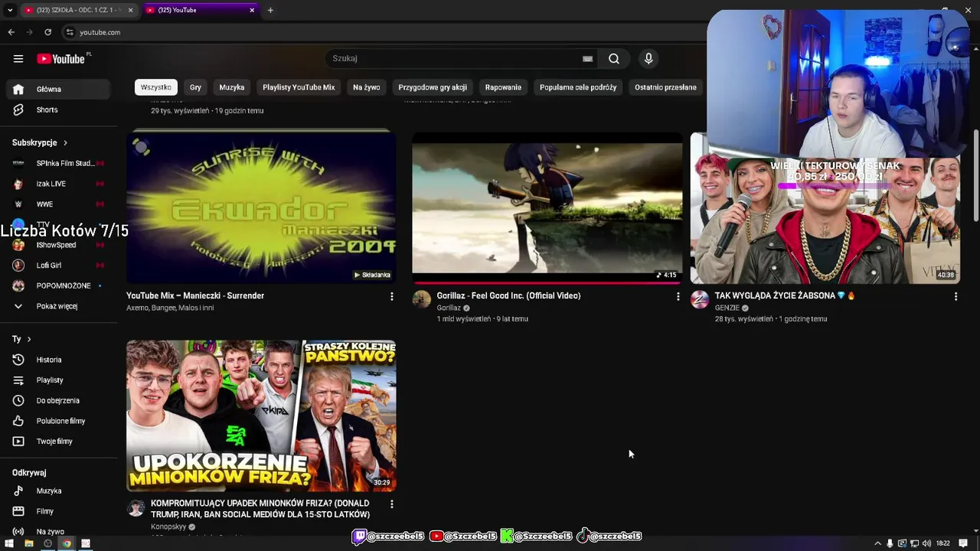Select the Przygodowe gry akcji chip
The width and height of the screenshot is (980, 551).
click(433, 87)
